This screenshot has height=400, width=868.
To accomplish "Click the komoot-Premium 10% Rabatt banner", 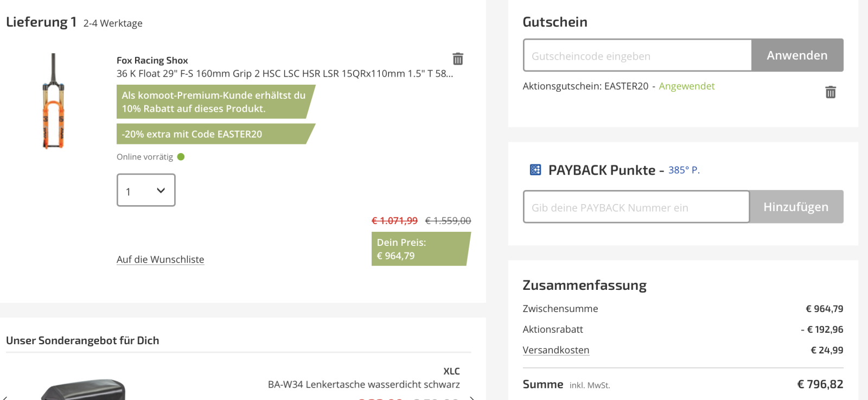I will click(216, 101).
